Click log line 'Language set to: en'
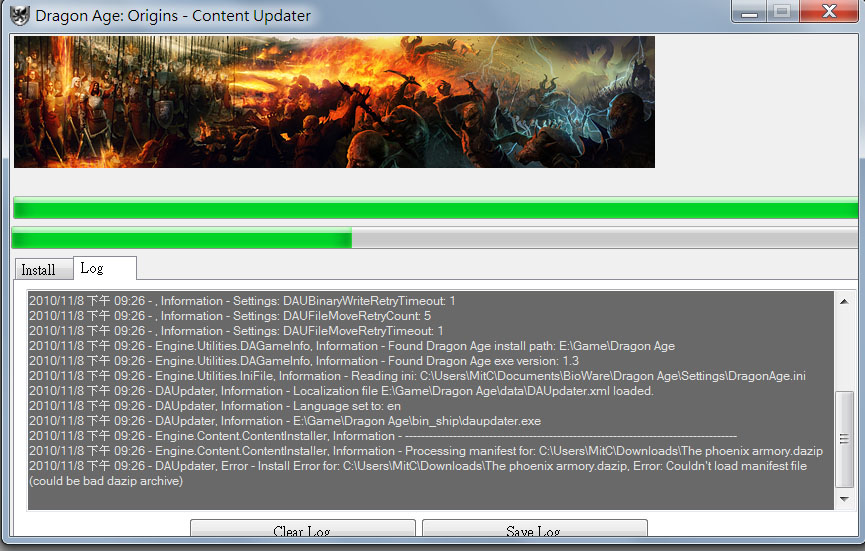 click(x=215, y=406)
